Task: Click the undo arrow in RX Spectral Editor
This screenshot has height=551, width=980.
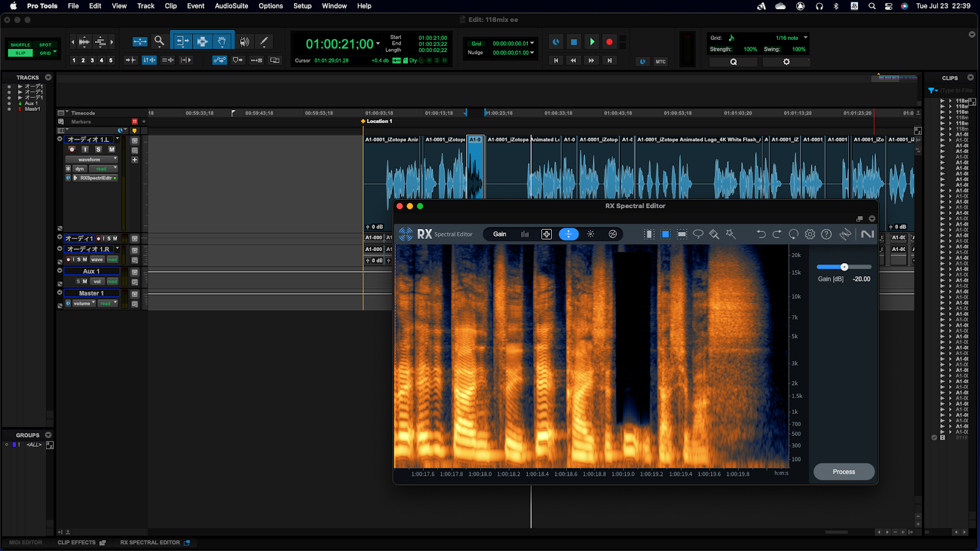Action: (x=761, y=234)
